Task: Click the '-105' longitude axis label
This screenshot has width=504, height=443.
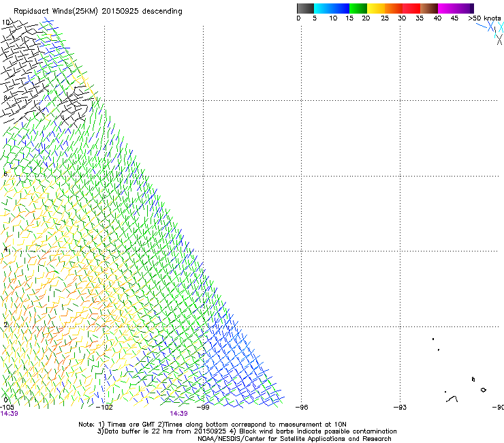Action: [x=7, y=408]
